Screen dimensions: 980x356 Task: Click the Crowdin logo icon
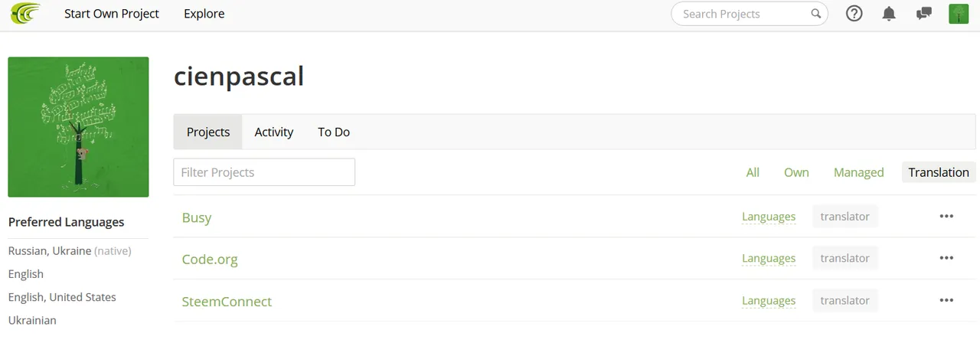coord(25,13)
